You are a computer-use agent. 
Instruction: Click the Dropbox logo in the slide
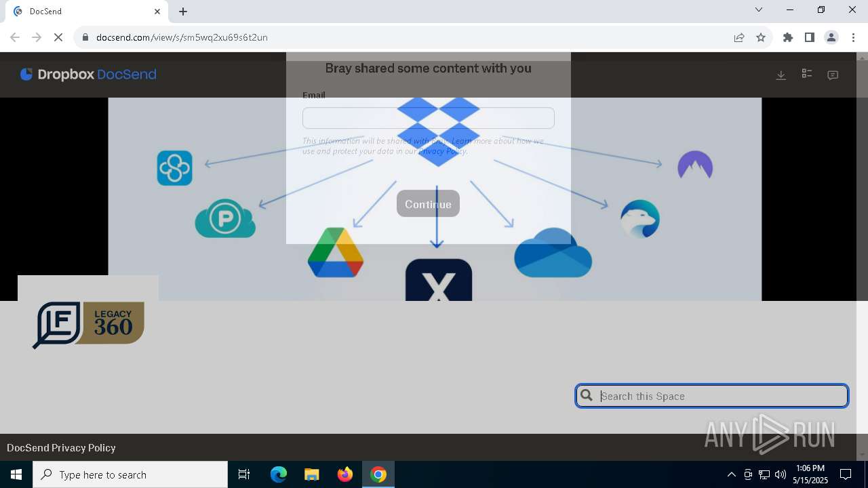pyautogui.click(x=439, y=131)
